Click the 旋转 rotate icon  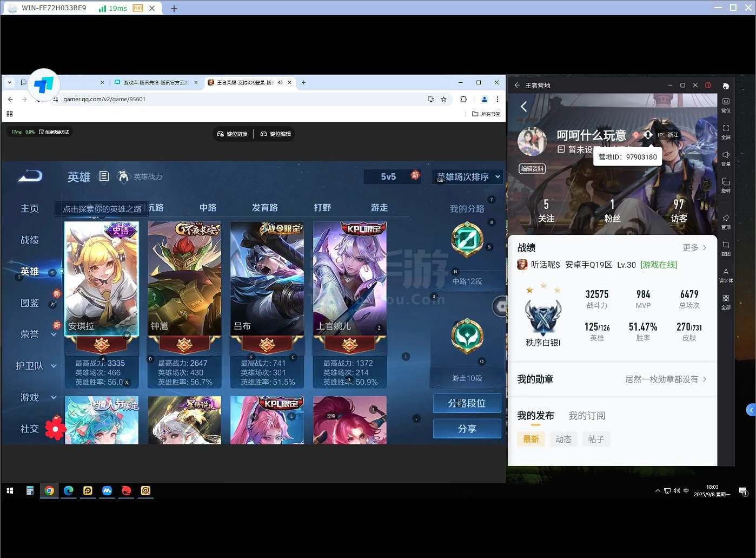(726, 184)
